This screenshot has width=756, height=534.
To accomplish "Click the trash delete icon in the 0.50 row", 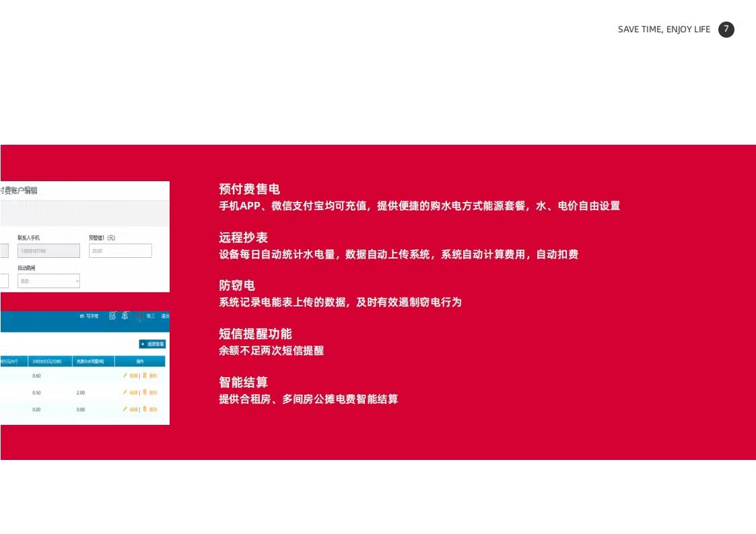I will coord(145,392).
